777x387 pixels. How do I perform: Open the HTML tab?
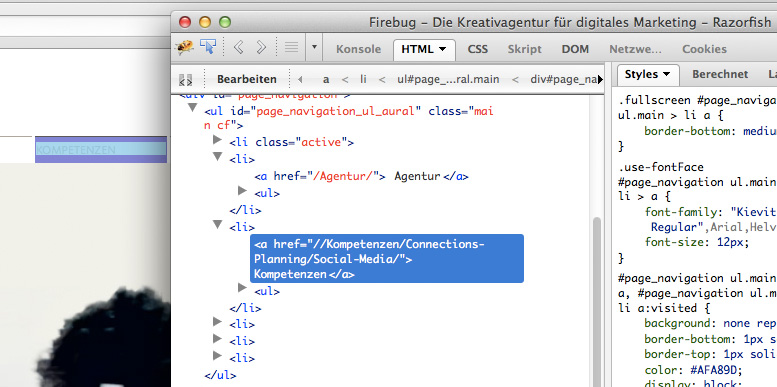pos(424,49)
